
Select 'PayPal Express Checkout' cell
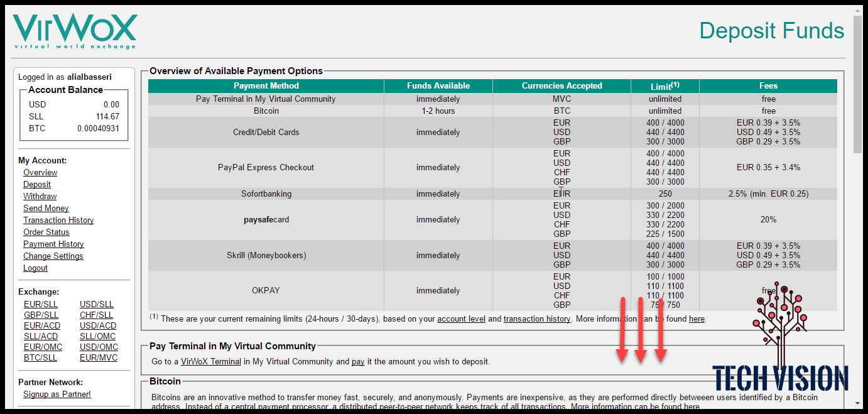click(266, 168)
